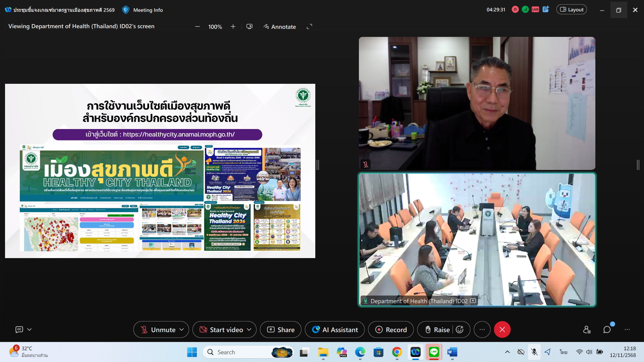Zoom out the shared screen view
The height and width of the screenshot is (362, 644).
tap(198, 27)
